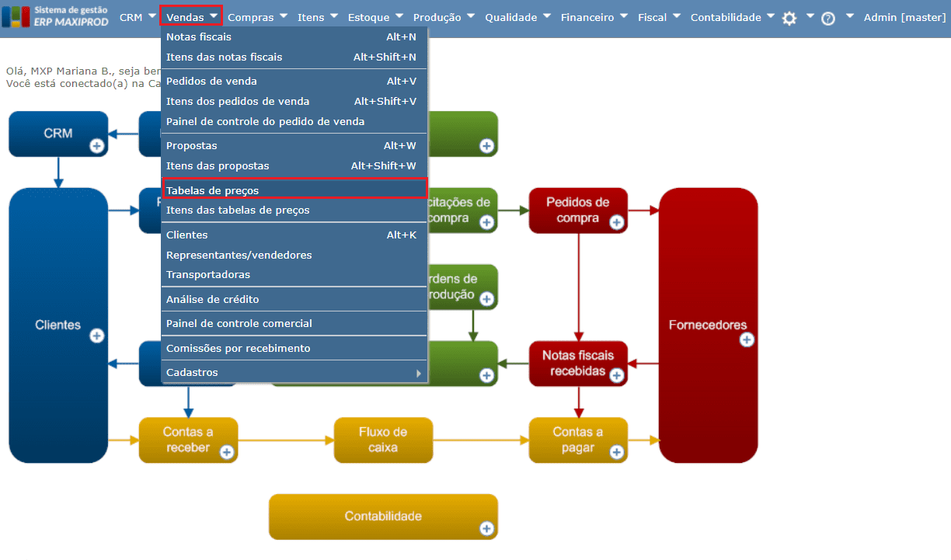Click plus icon on Fornecedores block

[747, 339]
